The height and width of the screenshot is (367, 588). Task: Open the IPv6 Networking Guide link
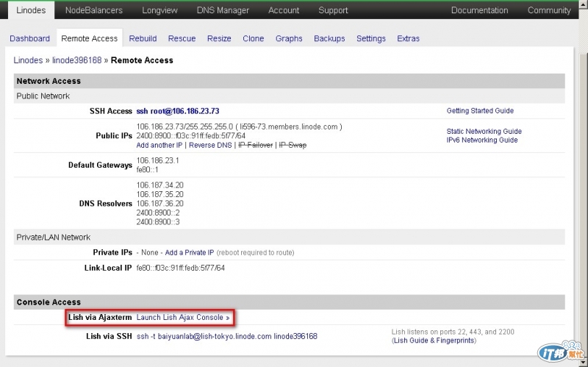click(x=482, y=140)
